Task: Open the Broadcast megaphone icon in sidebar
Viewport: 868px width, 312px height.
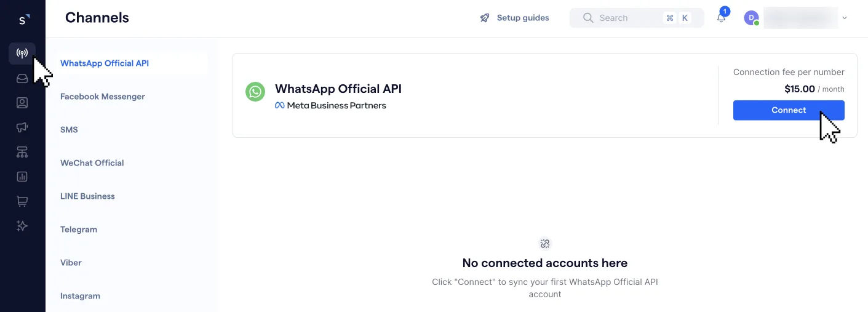Action: [x=22, y=127]
